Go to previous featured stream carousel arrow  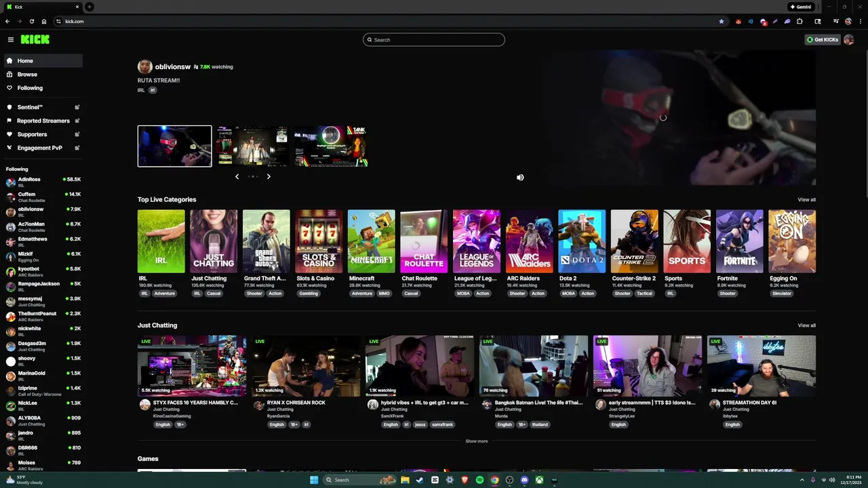237,177
